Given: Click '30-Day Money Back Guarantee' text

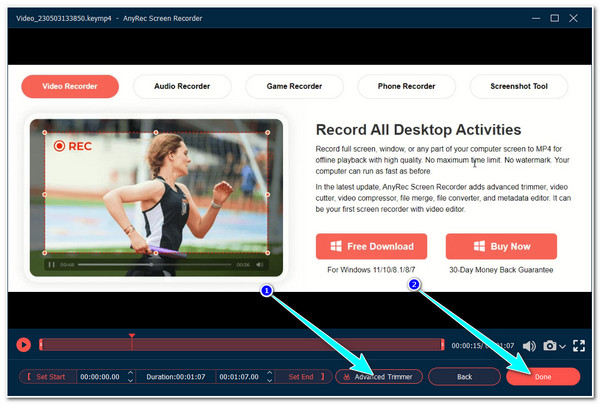Looking at the screenshot, I should 501,270.
